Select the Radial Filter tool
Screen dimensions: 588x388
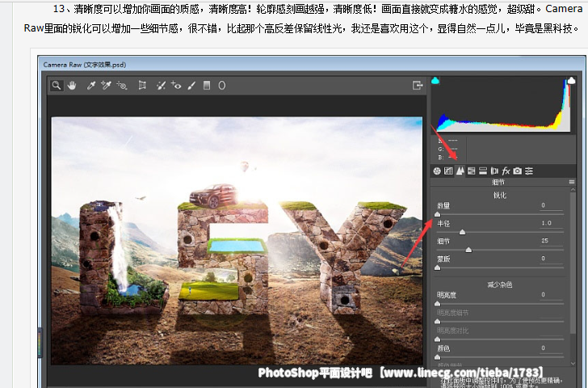click(222, 86)
